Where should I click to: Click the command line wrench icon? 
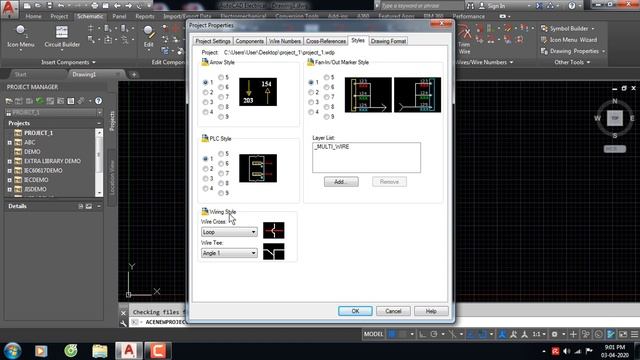coord(124,323)
